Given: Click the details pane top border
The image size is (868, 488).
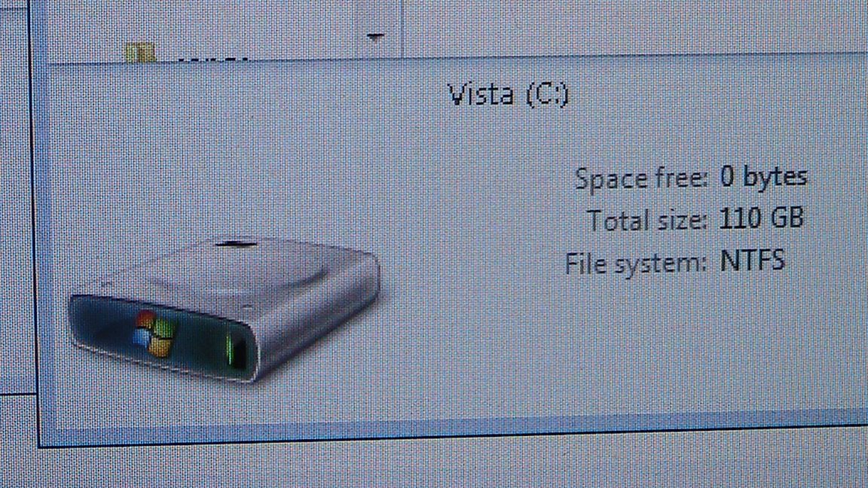Looking at the screenshot, I should tap(454, 59).
